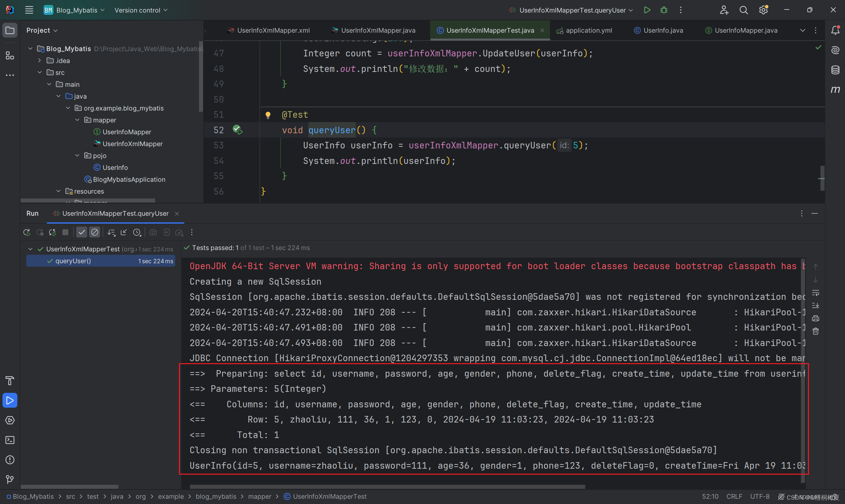
Task: Rerun failed tests
Action: [40, 232]
